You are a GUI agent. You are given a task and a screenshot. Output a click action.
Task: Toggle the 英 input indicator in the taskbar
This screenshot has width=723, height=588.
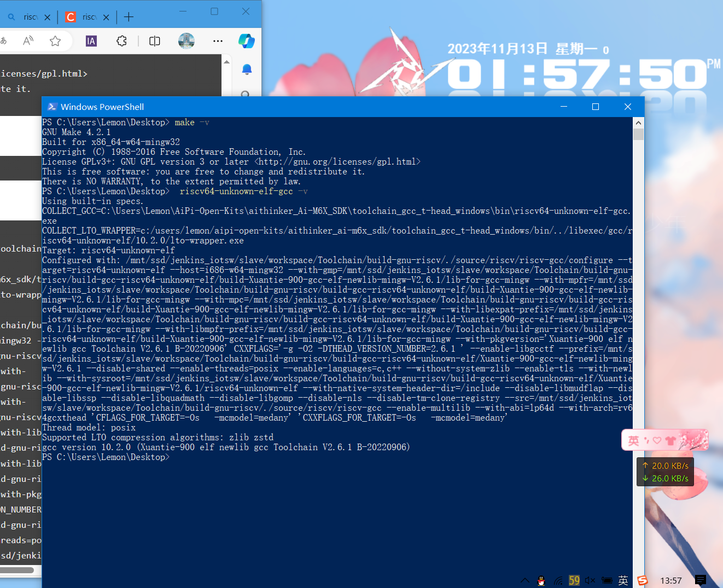tap(623, 580)
